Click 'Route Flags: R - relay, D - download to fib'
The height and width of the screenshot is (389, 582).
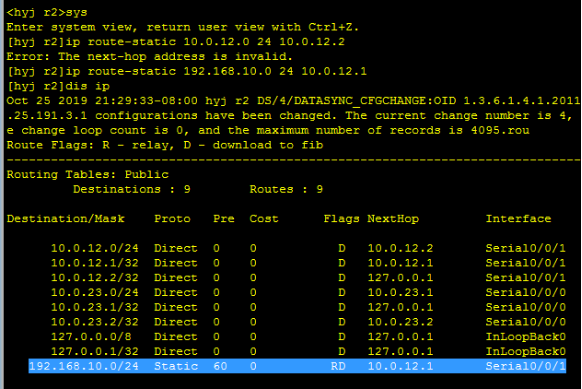pos(165,145)
